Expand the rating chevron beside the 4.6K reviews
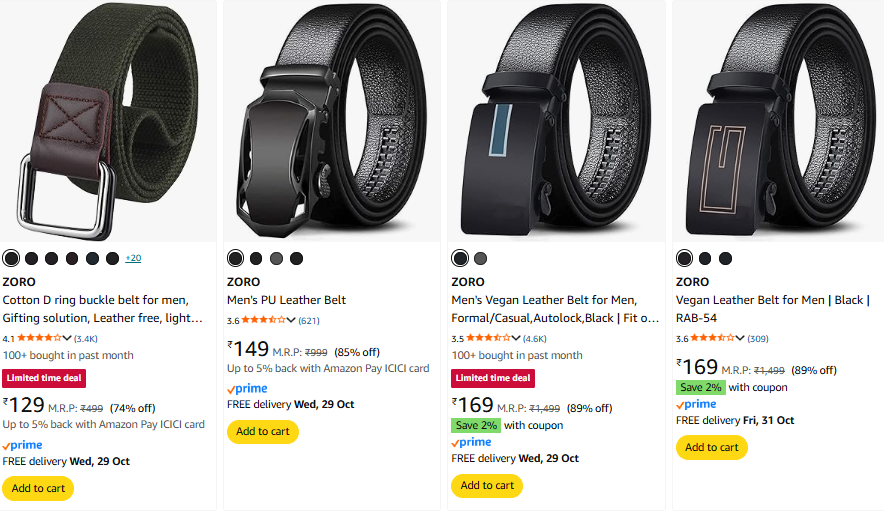Image resolution: width=884 pixels, height=516 pixels. 516,338
